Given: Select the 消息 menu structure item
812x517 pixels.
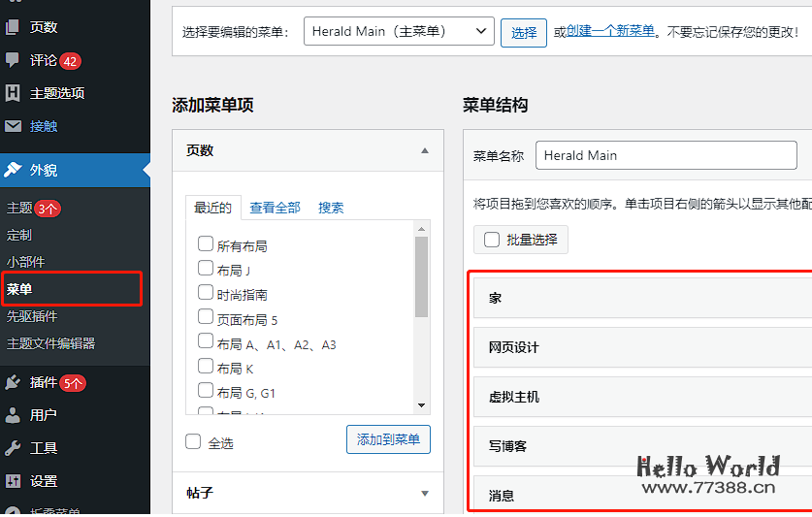Looking at the screenshot, I should point(642,495).
